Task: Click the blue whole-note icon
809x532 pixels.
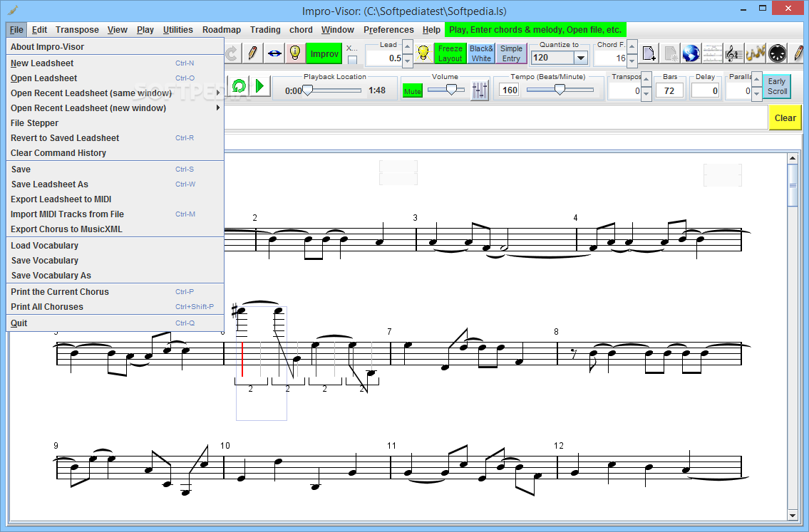Action: 274,53
